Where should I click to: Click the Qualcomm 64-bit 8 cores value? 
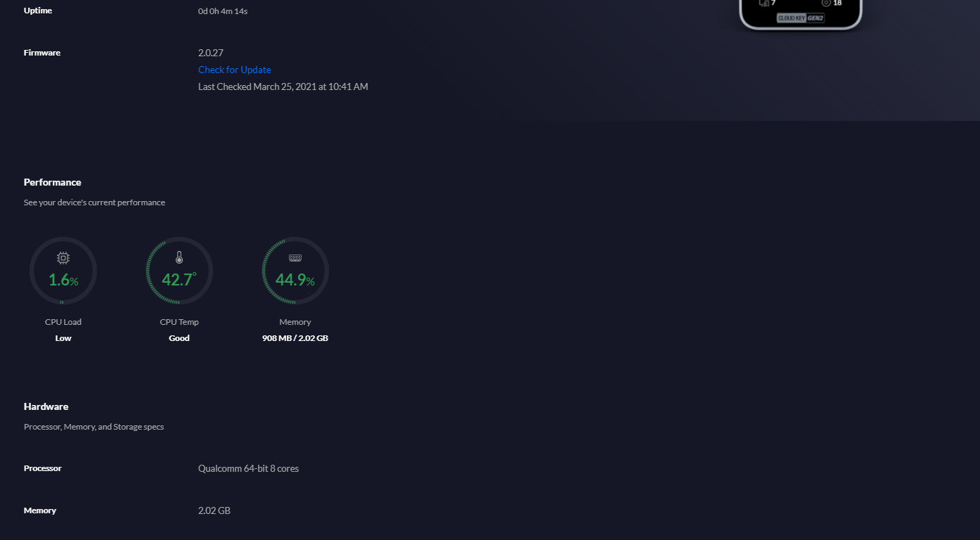click(x=248, y=468)
